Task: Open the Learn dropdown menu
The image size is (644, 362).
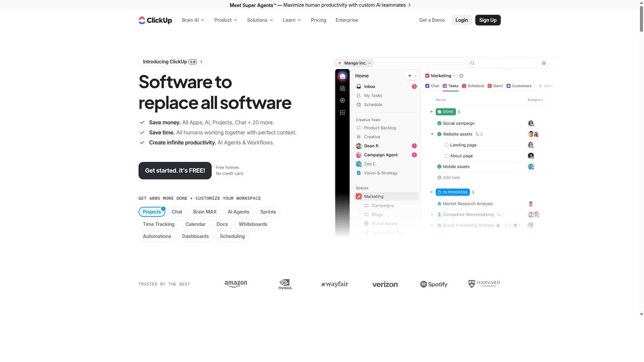Action: pyautogui.click(x=292, y=20)
